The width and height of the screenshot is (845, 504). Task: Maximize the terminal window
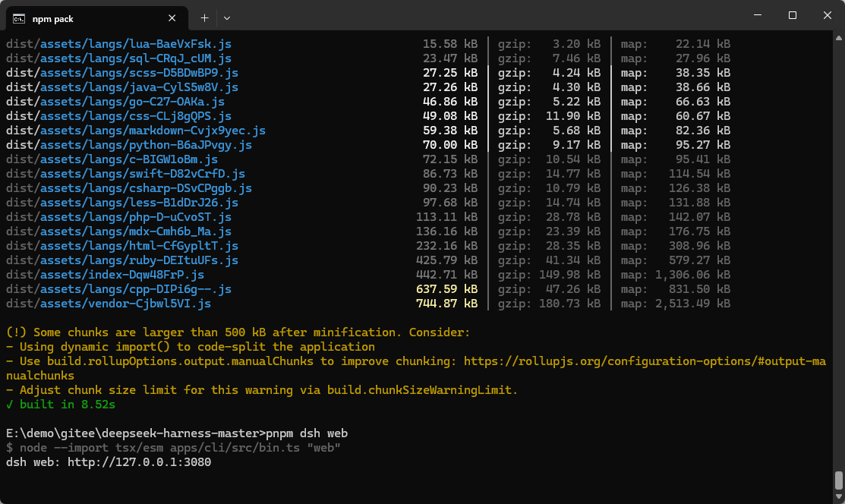(x=792, y=15)
